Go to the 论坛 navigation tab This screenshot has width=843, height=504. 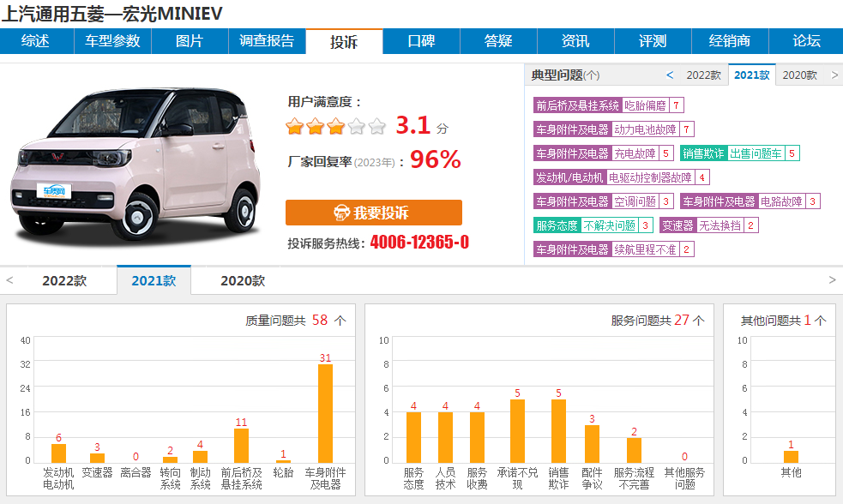point(806,41)
